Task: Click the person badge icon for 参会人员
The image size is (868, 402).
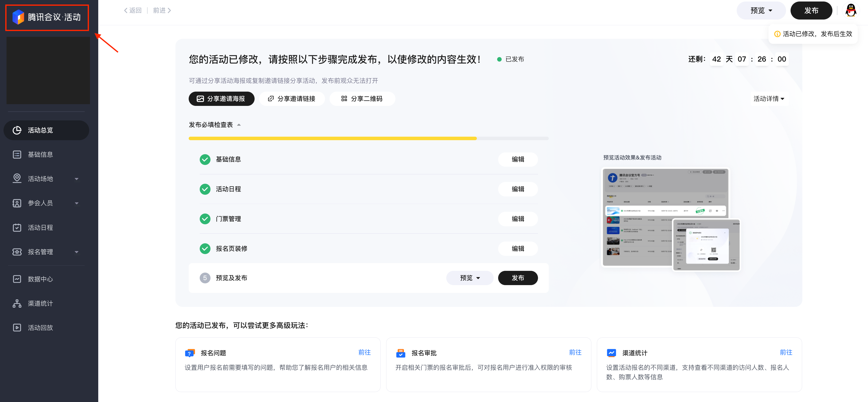Action: tap(17, 203)
